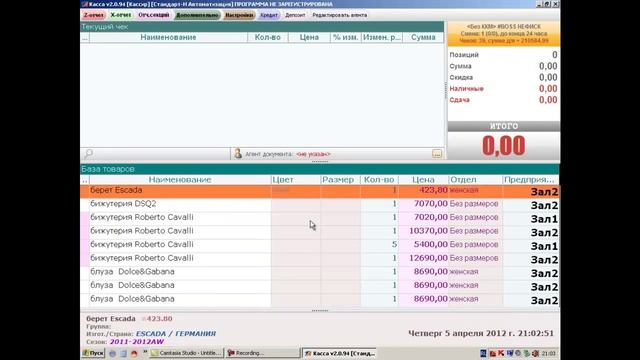Click the Цена header in База товаров
The width and height of the screenshot is (640, 360).
coord(423,180)
